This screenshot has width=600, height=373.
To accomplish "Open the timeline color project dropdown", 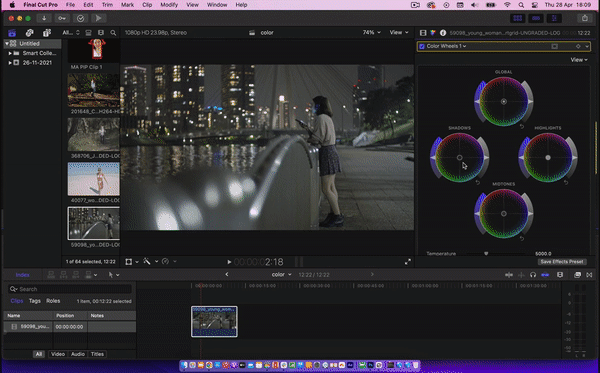I will pyautogui.click(x=282, y=275).
